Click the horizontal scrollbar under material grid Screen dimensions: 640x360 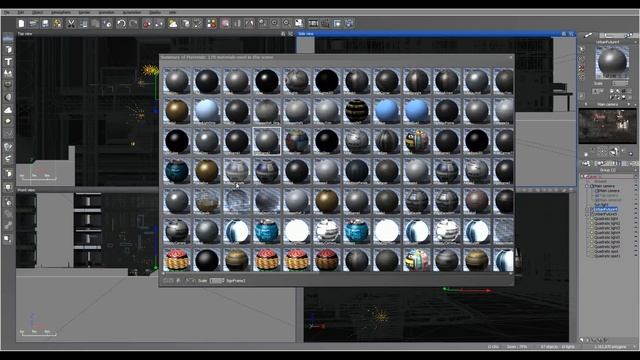(337, 273)
